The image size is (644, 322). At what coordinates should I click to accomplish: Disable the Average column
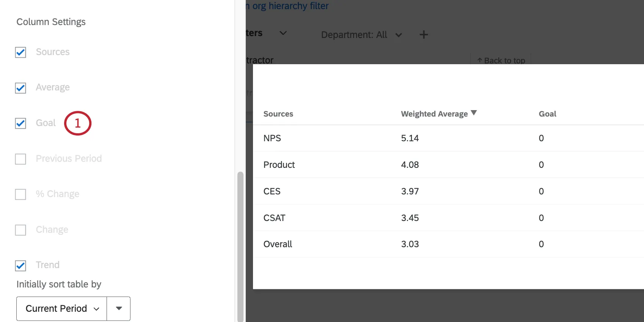coord(20,88)
